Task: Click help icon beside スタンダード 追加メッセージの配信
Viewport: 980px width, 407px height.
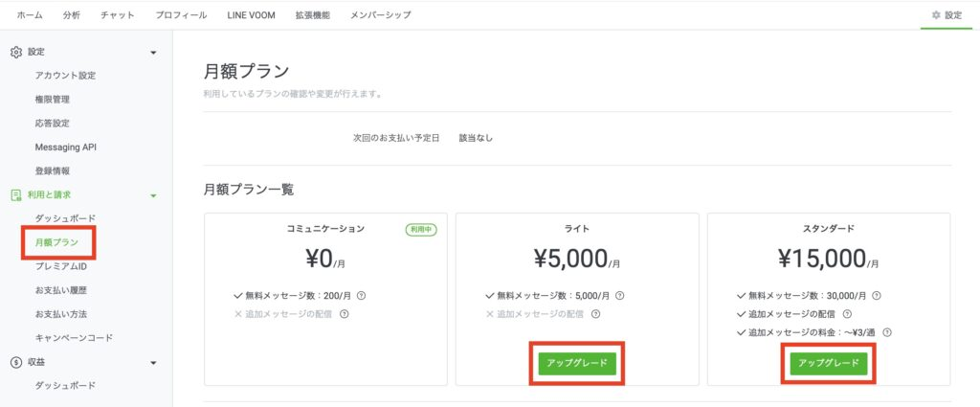Action: 847,314
